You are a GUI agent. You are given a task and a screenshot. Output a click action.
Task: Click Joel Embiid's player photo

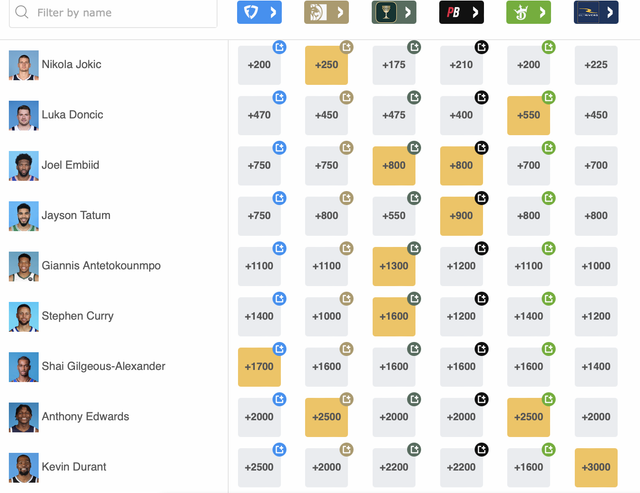pos(23,165)
